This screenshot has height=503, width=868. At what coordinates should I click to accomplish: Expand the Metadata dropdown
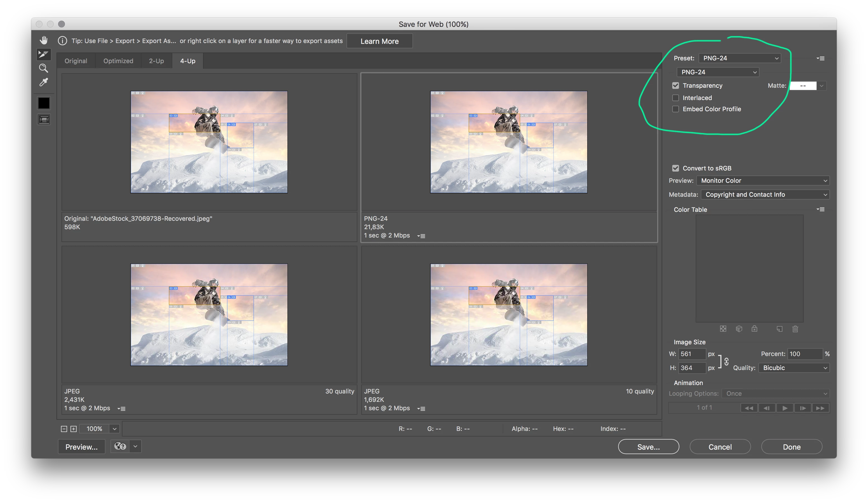tap(765, 194)
